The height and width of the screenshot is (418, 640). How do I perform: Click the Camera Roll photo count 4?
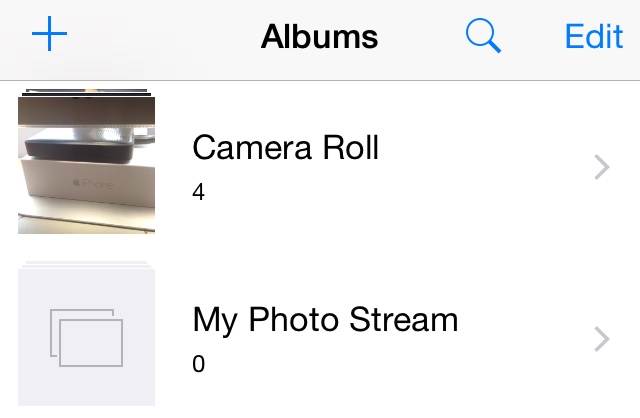198,192
